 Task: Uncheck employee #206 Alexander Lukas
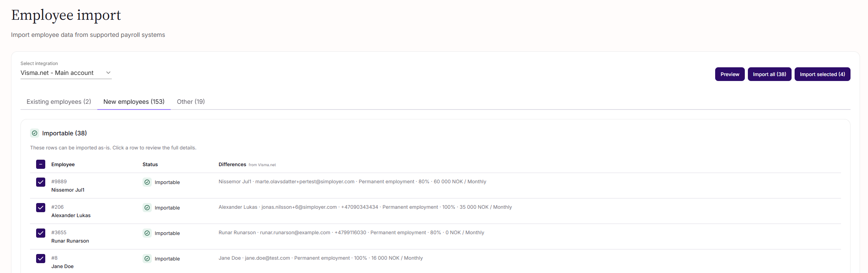point(41,208)
